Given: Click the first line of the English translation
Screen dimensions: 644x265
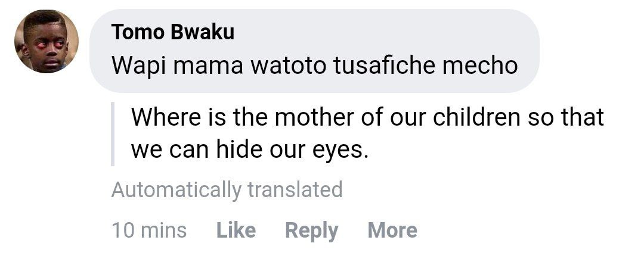Looking at the screenshot, I should (367, 116).
